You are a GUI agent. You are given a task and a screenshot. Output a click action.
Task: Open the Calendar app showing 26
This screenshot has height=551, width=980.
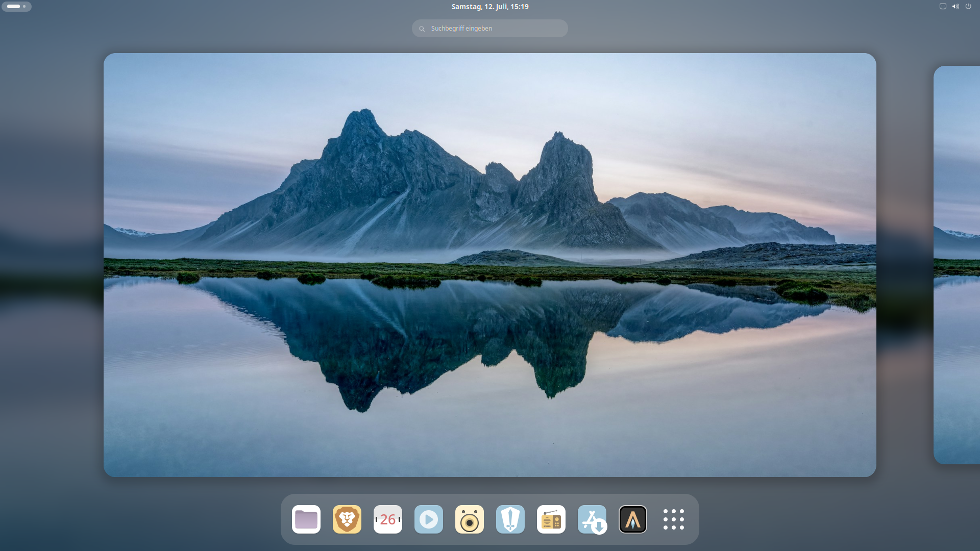click(x=388, y=519)
